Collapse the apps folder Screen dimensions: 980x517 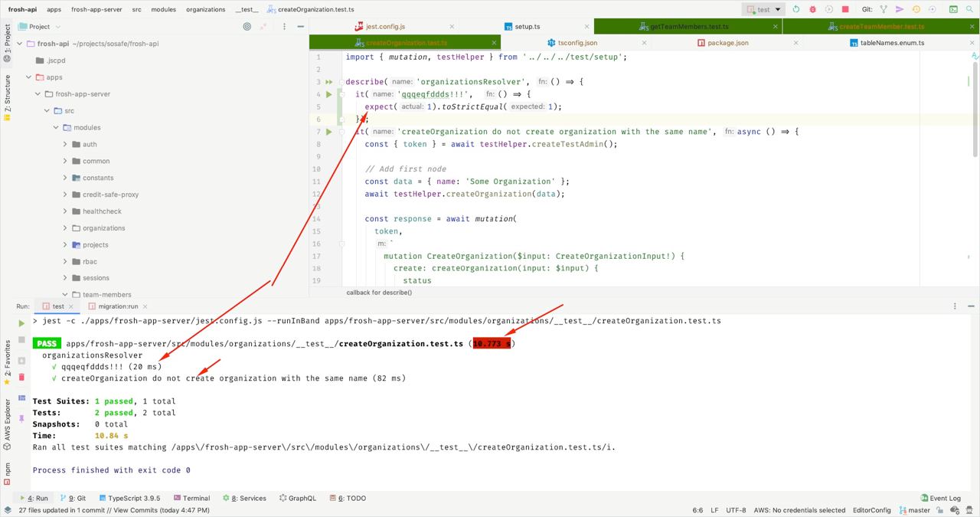28,77
